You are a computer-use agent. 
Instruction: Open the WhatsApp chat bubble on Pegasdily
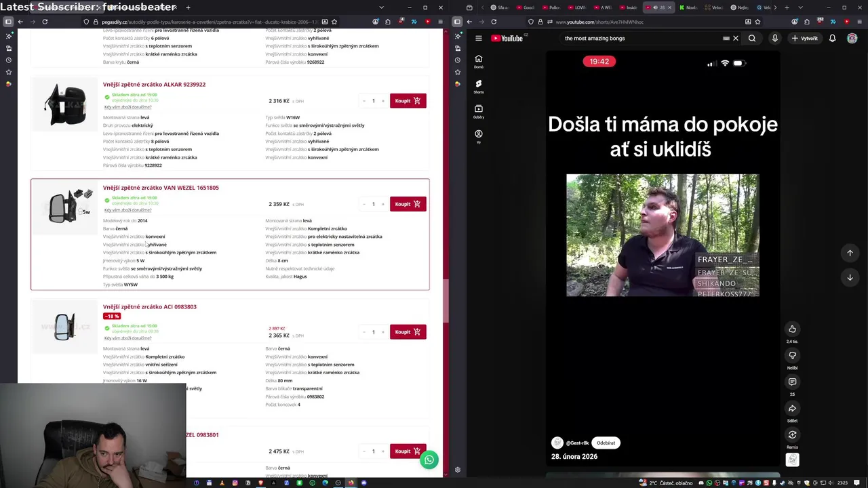[x=429, y=460]
